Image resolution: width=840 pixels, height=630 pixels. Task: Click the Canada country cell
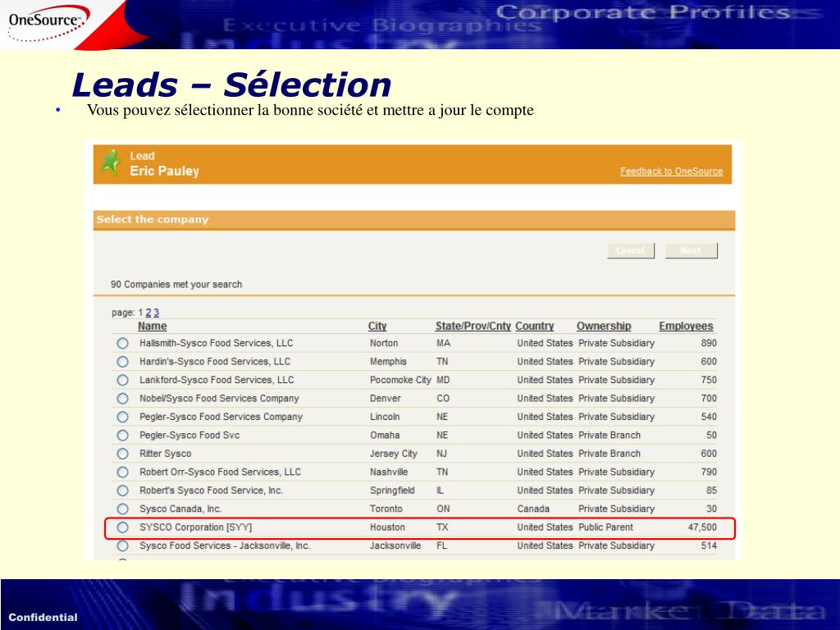tap(533, 509)
